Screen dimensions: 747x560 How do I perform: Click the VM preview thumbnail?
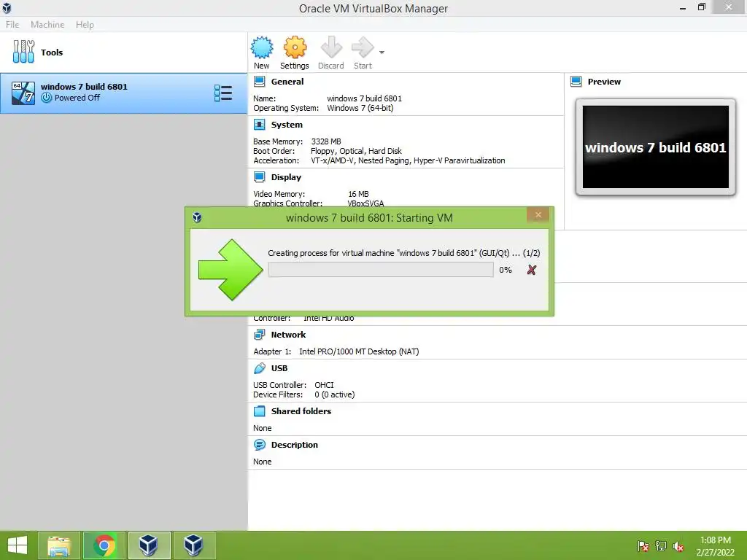coord(656,147)
